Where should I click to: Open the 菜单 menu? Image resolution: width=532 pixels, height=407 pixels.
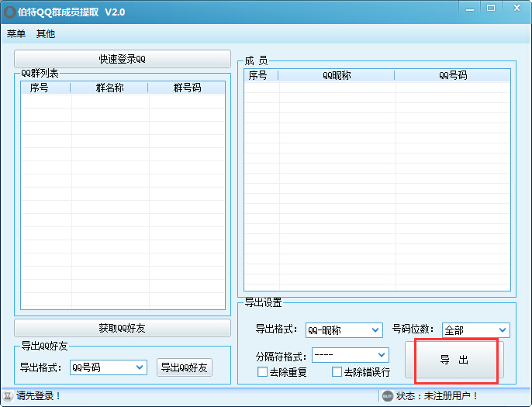click(16, 33)
